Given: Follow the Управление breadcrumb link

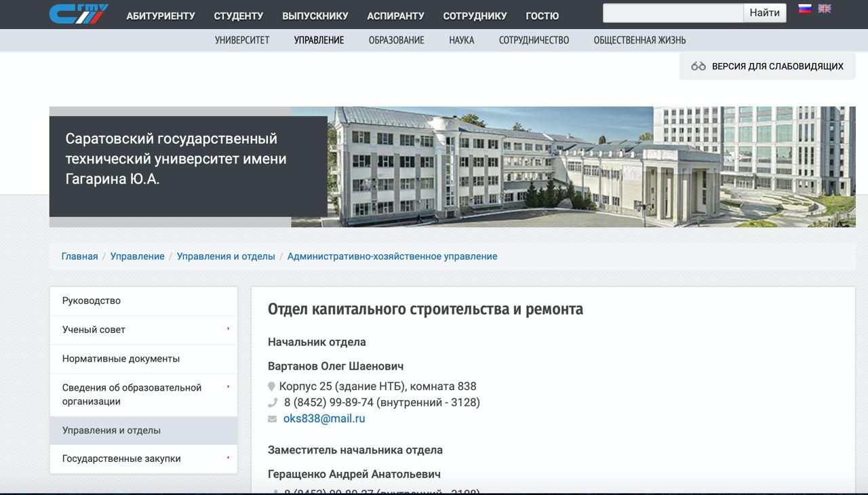Looking at the screenshot, I should pyautogui.click(x=138, y=256).
